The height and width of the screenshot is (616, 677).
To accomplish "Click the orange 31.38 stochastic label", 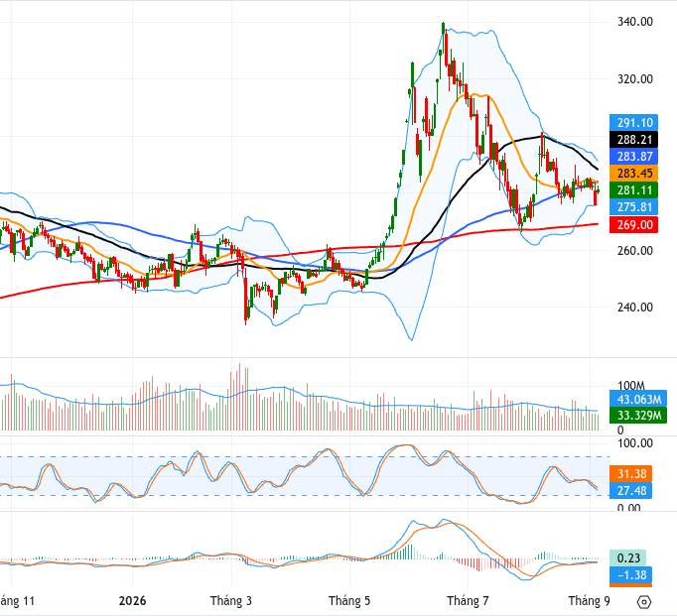I will (630, 474).
